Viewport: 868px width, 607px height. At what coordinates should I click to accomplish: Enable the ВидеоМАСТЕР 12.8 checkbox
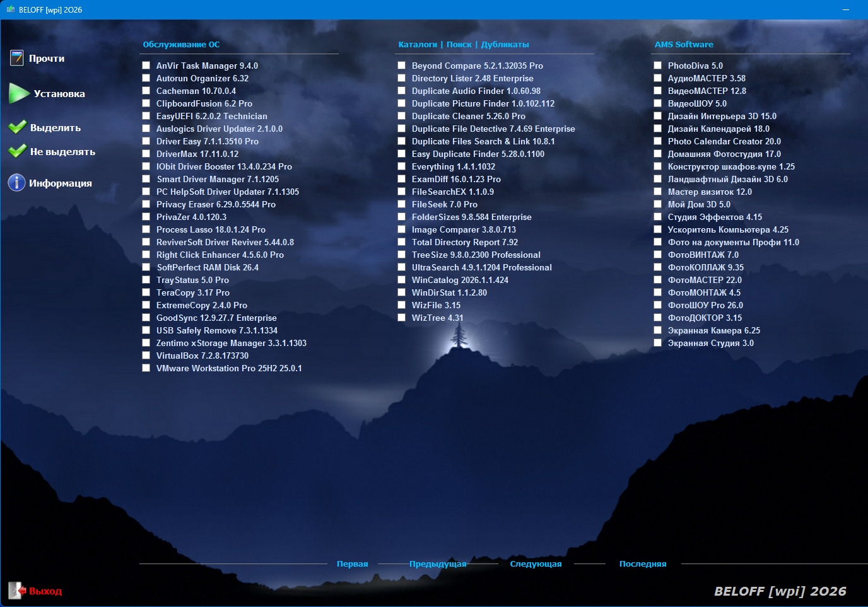[658, 91]
